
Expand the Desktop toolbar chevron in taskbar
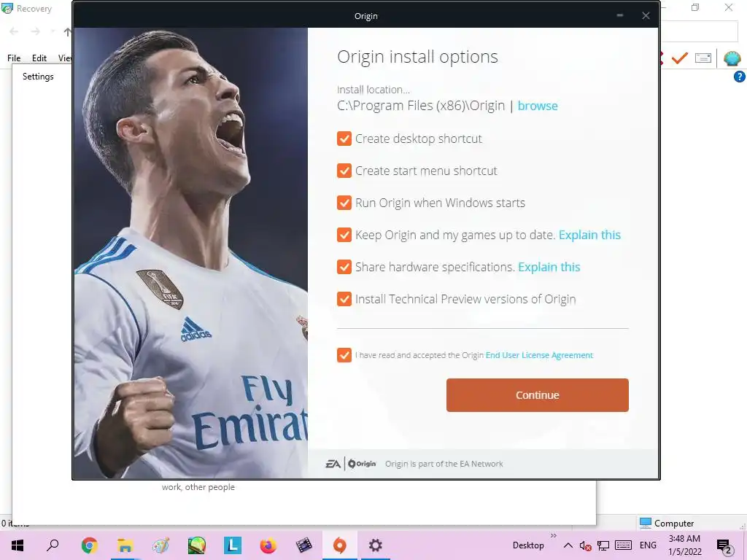tap(553, 536)
